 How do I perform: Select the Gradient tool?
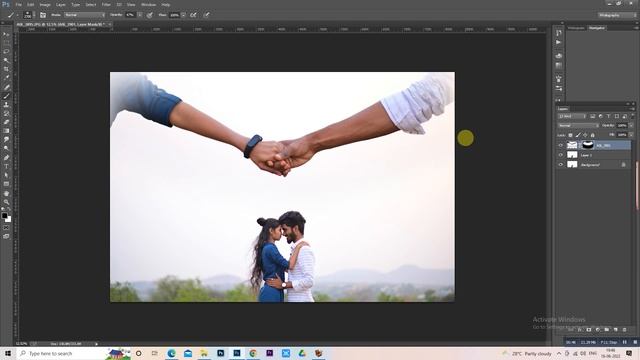point(6,131)
